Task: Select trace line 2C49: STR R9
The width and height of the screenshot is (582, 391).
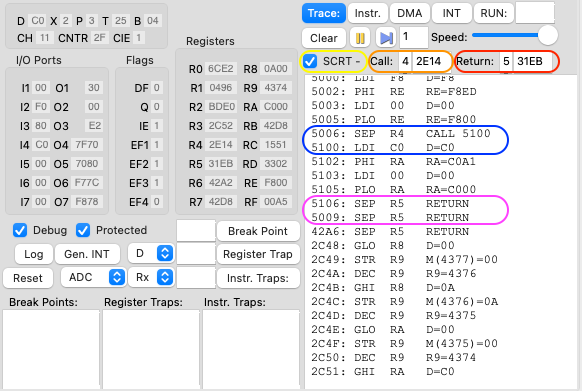Action: point(405,260)
